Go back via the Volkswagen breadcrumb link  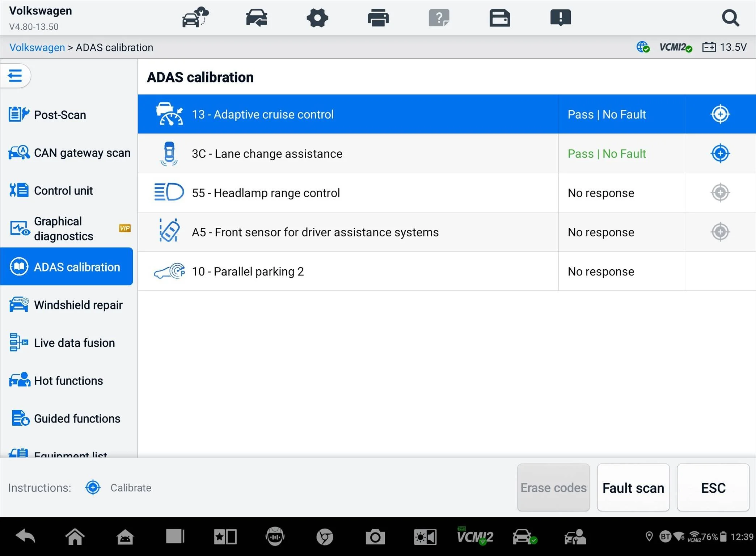pos(37,47)
